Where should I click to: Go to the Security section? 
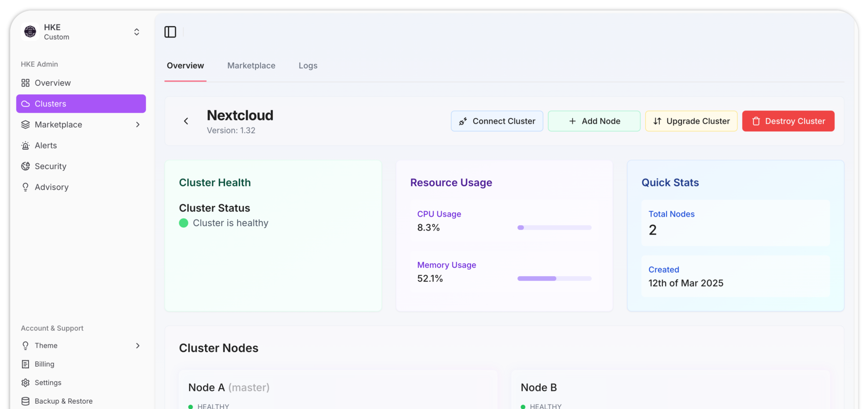pyautogui.click(x=51, y=166)
